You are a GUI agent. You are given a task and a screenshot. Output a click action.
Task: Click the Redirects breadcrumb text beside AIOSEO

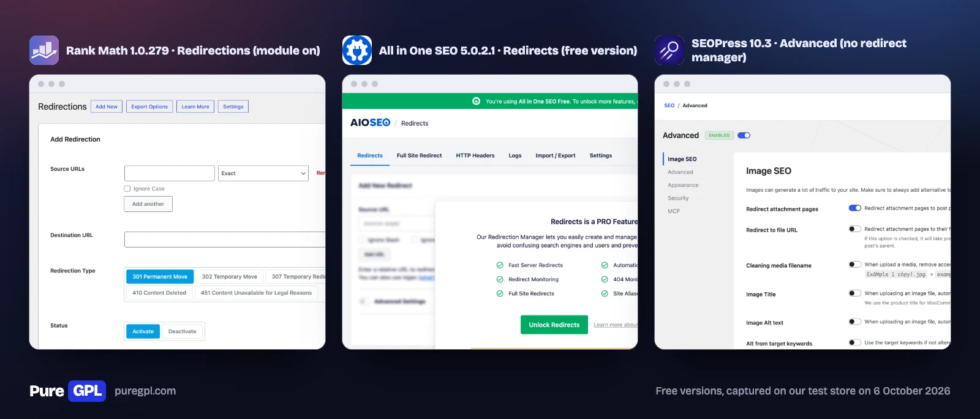pyautogui.click(x=415, y=123)
